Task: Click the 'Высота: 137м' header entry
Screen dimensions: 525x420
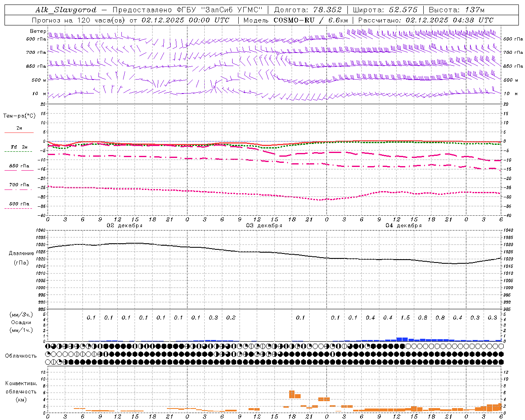Action: pyautogui.click(x=457, y=10)
